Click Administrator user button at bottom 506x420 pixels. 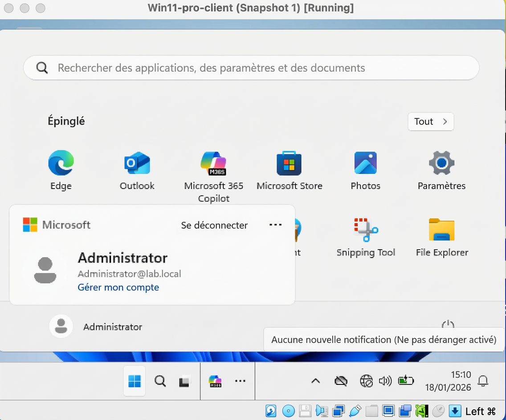tap(96, 327)
